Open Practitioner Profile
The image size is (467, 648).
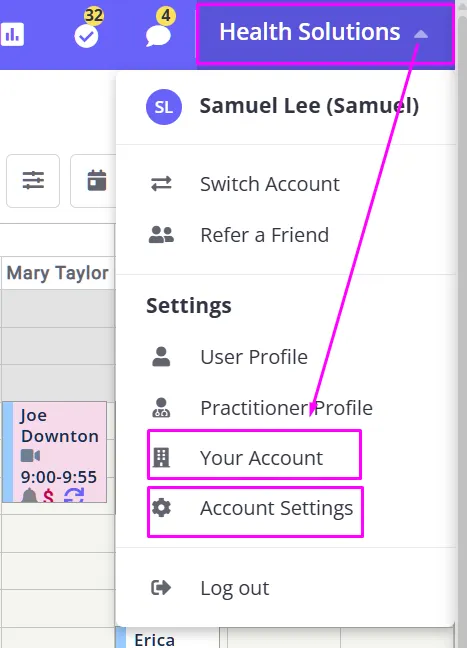[x=286, y=408]
